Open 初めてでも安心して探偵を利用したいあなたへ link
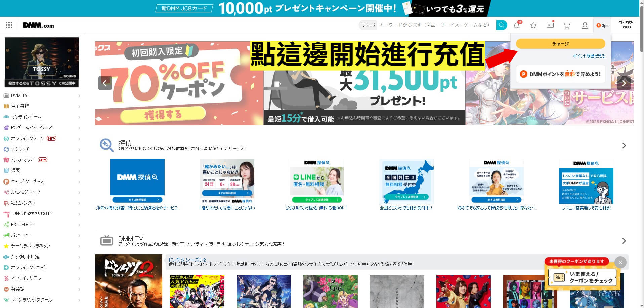Viewport: 644px width, 308px height. coord(496,208)
